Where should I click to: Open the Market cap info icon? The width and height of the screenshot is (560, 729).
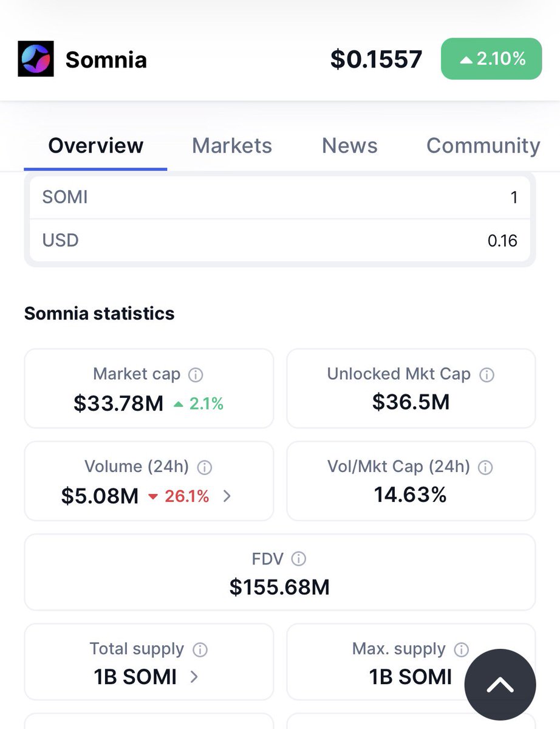coord(196,375)
